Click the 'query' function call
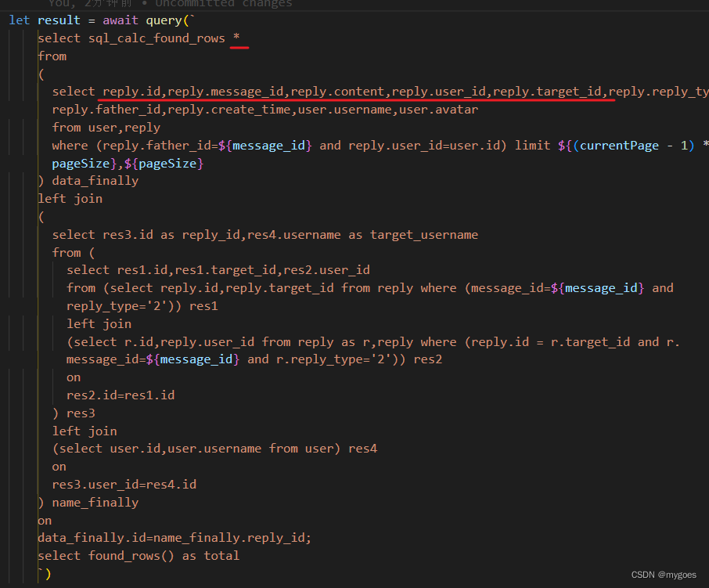The height and width of the screenshot is (588, 709). [x=164, y=20]
